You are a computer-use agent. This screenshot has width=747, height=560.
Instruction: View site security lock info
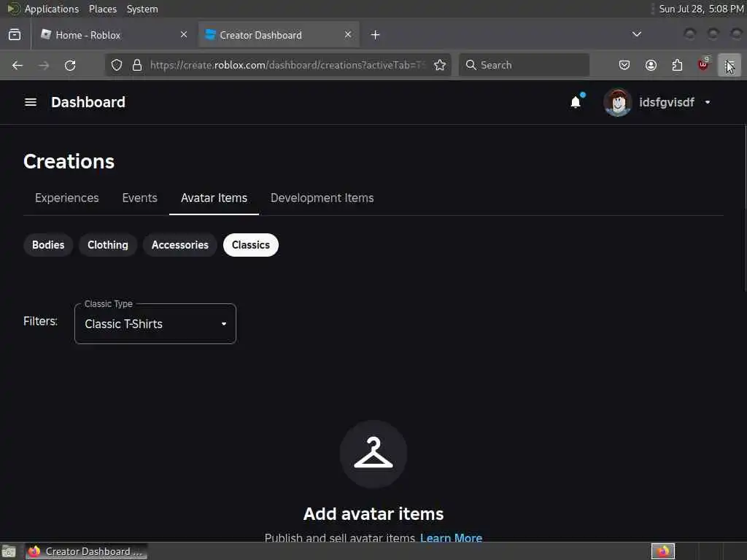137,65
